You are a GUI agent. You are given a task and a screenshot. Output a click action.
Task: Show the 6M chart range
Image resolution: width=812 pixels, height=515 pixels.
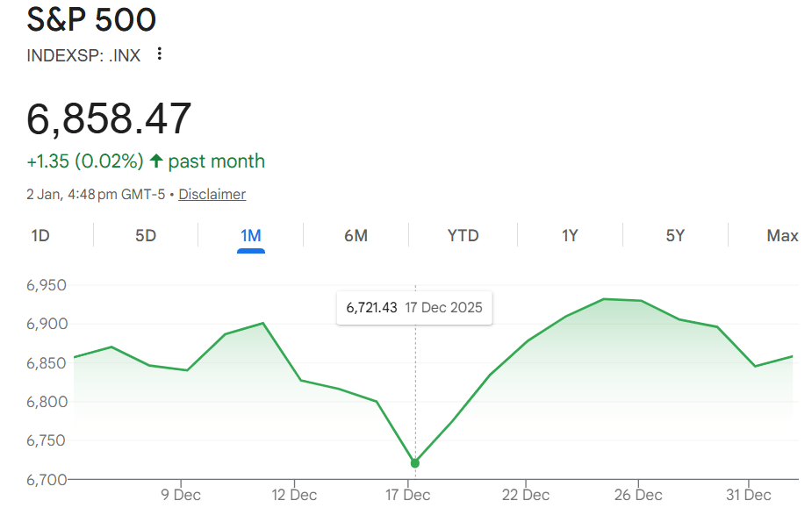[x=356, y=235]
